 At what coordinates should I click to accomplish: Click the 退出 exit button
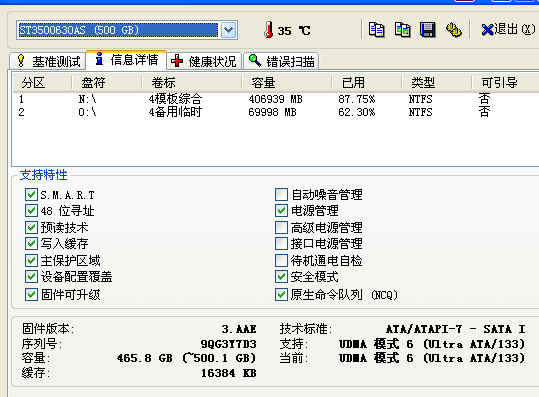508,30
